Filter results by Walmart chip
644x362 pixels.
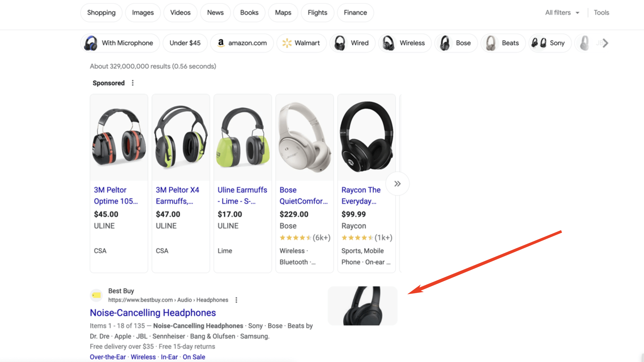302,43
